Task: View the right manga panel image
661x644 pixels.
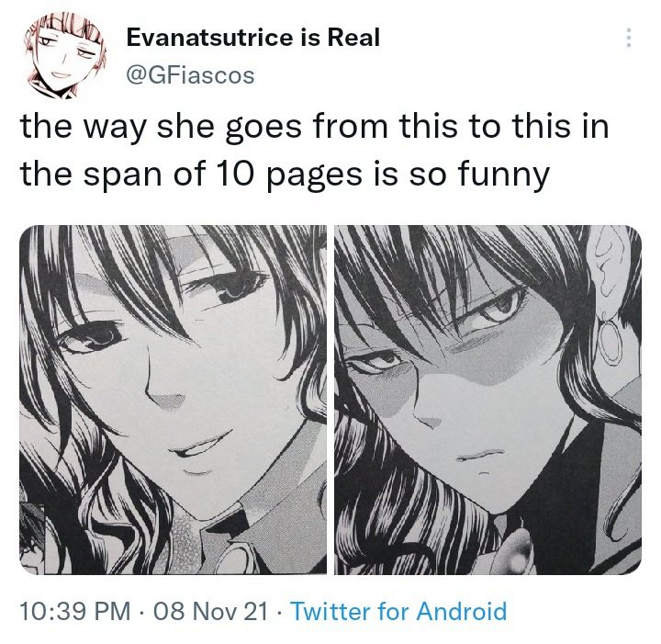Action: 487,400
